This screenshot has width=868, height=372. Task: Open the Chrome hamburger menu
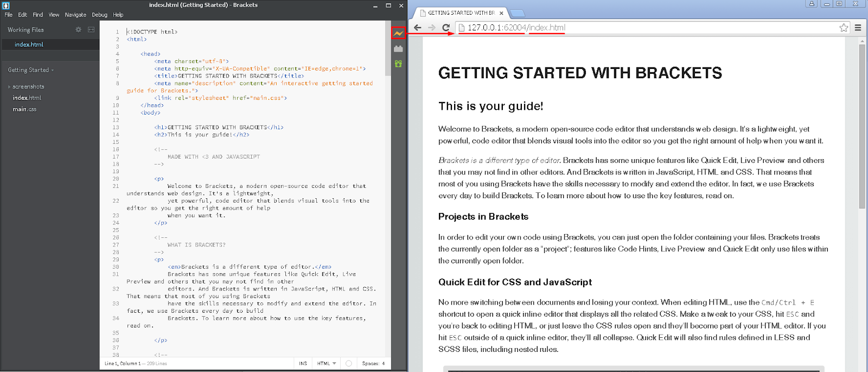click(858, 28)
